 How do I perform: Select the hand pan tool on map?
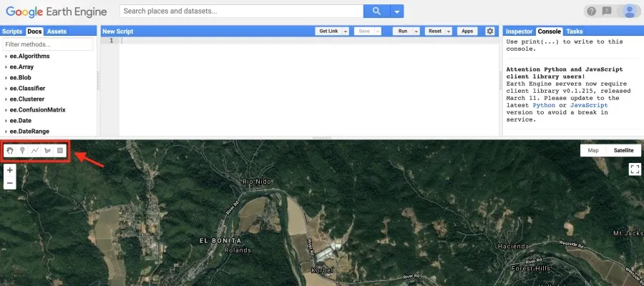pos(10,151)
